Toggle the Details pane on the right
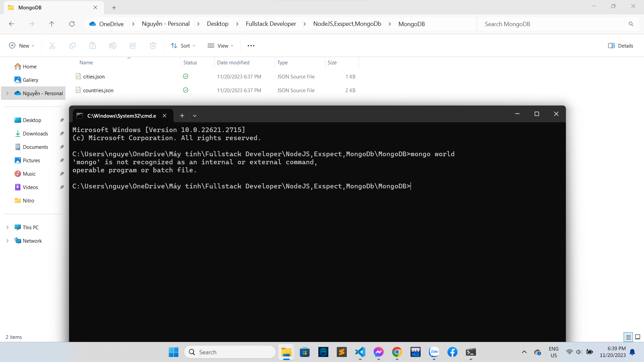The width and height of the screenshot is (644, 362). [x=620, y=46]
